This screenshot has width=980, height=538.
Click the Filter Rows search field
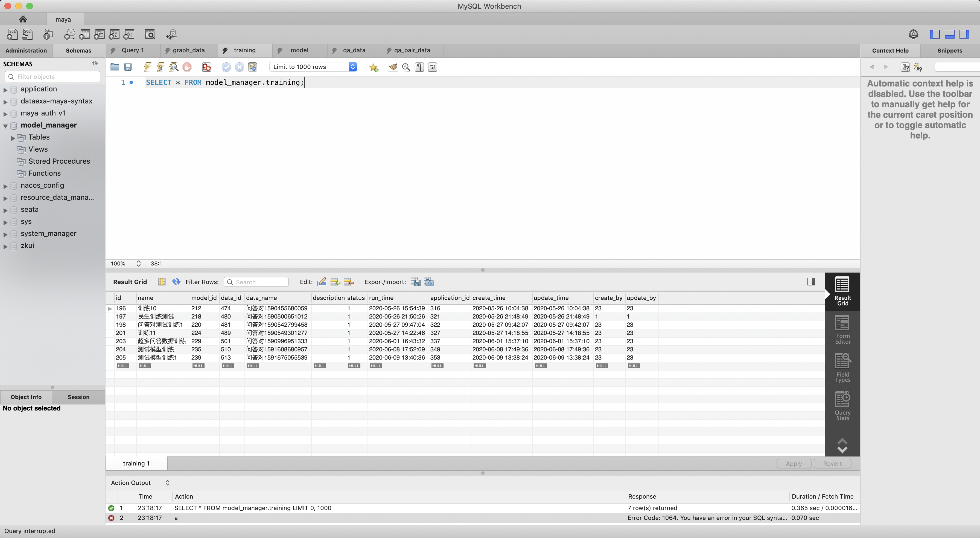point(256,282)
